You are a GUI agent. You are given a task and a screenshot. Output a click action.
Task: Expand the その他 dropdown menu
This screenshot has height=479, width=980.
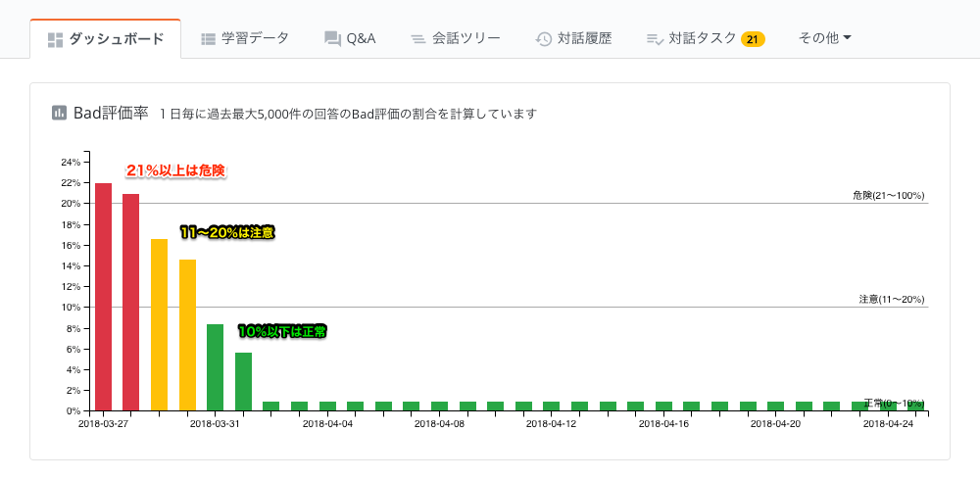coord(824,38)
